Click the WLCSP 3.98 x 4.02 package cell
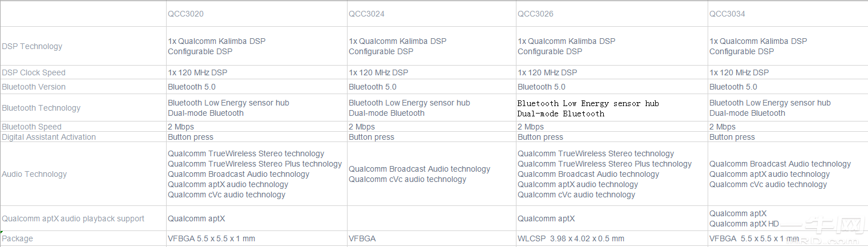Image resolution: width=868 pixels, height=247 pixels. 571,238
